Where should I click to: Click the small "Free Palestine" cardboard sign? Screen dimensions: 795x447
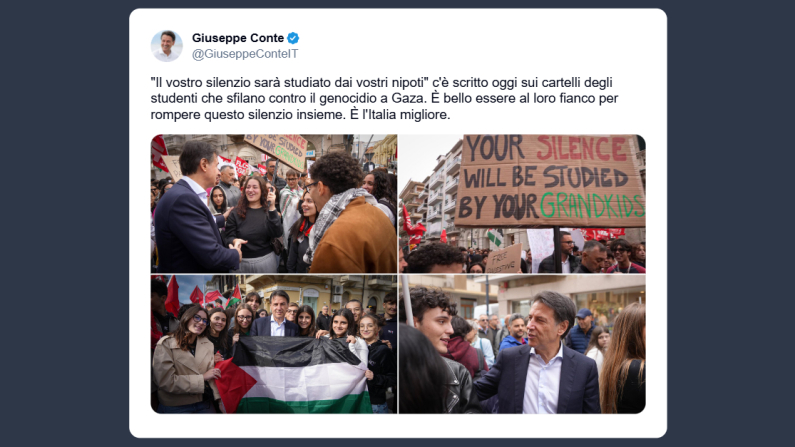[x=503, y=259]
